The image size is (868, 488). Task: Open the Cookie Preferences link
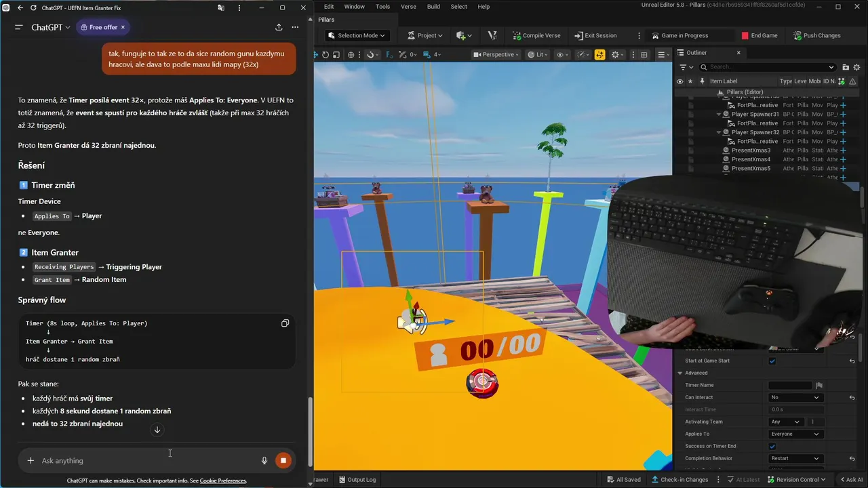[x=223, y=481]
